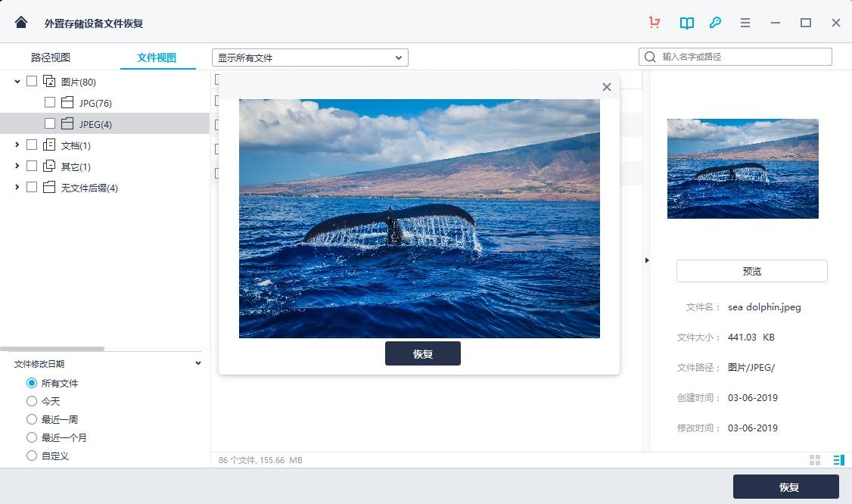Expand the 文档(1) tree node
Image resolution: width=852 pixels, height=504 pixels.
(17, 145)
